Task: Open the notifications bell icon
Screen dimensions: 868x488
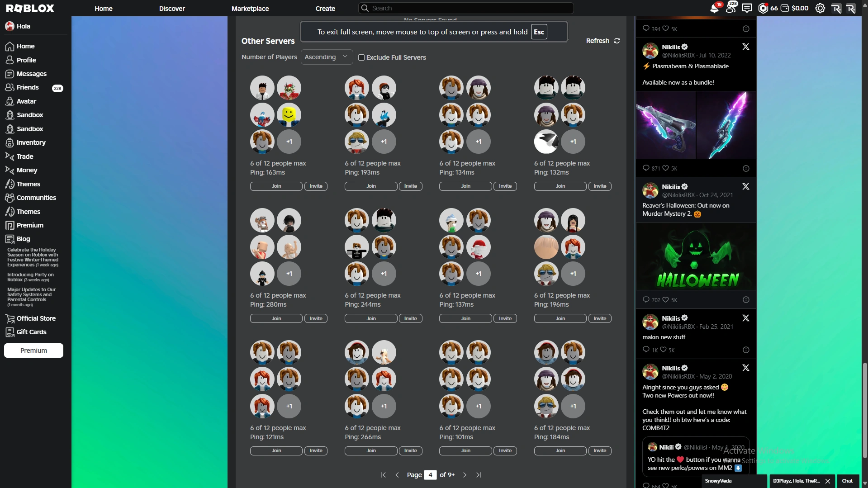Action: tap(715, 8)
